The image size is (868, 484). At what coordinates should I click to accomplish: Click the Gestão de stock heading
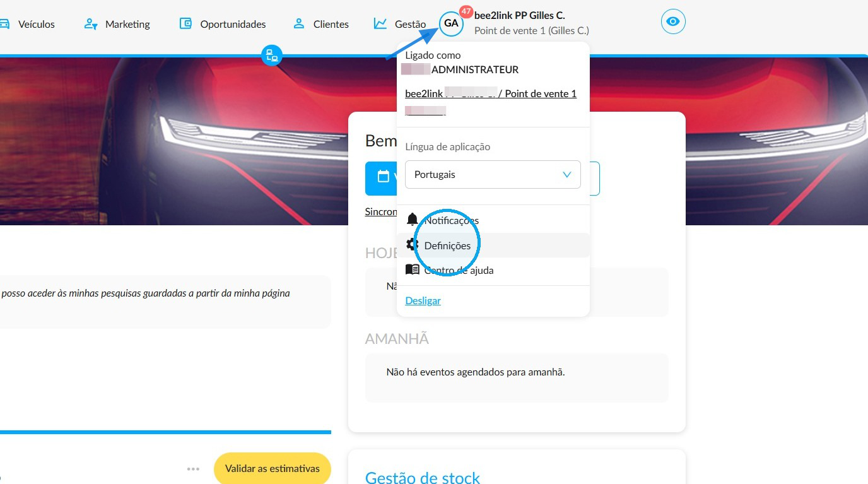pyautogui.click(x=423, y=478)
